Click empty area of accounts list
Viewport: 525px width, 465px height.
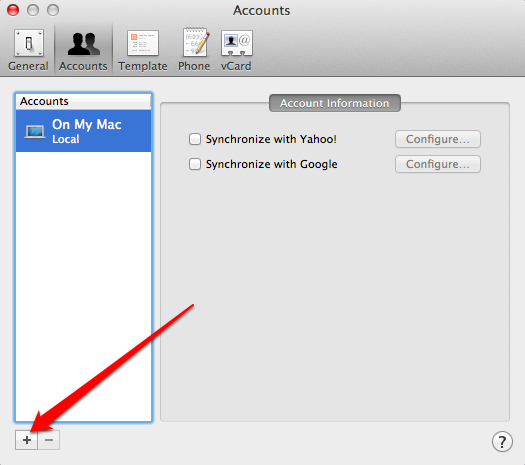pos(83,286)
